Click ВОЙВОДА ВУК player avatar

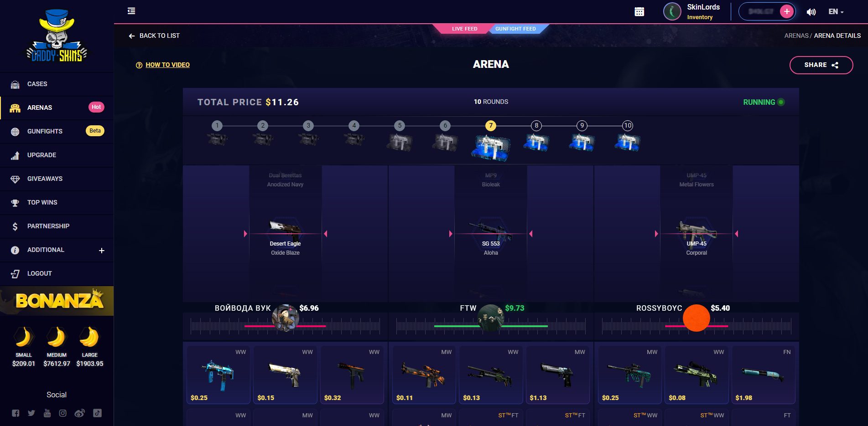286,318
